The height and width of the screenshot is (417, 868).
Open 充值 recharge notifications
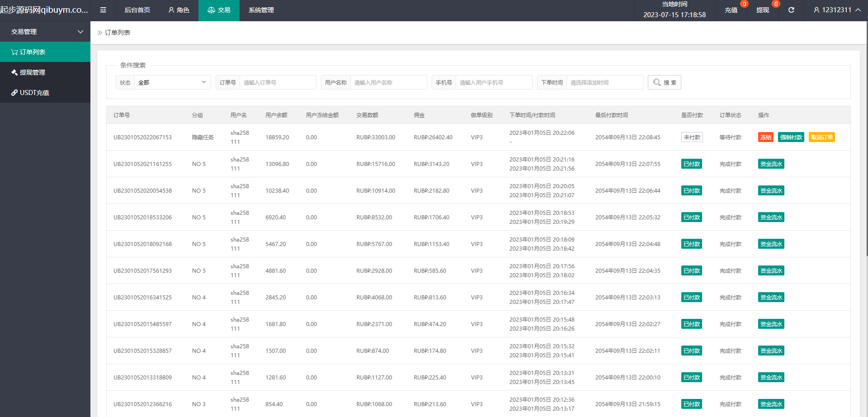click(x=731, y=10)
